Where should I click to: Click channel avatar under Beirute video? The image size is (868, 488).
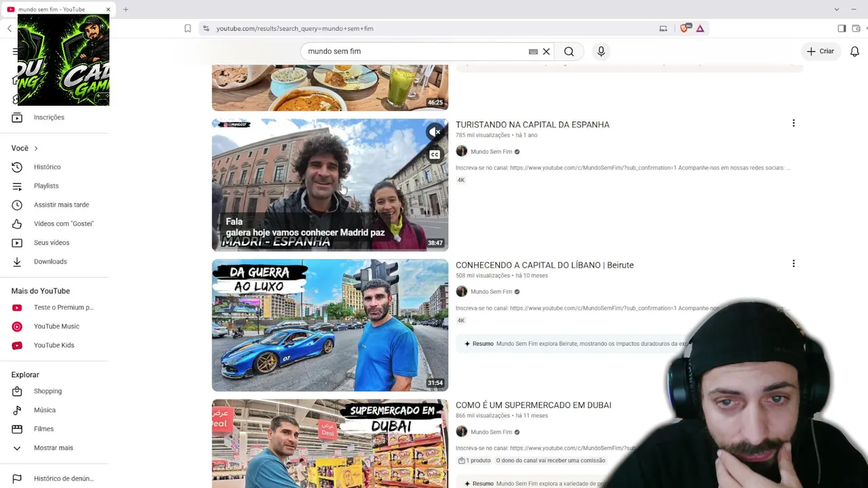click(462, 291)
